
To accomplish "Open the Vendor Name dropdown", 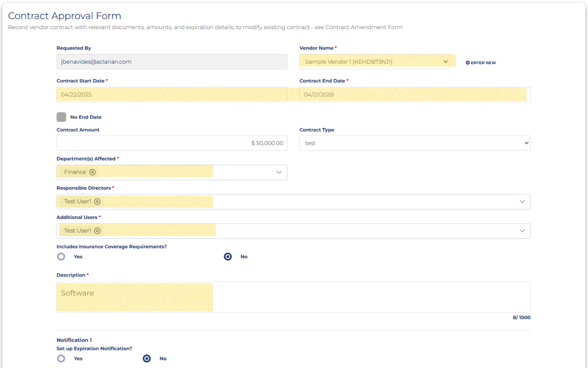I will click(374, 62).
